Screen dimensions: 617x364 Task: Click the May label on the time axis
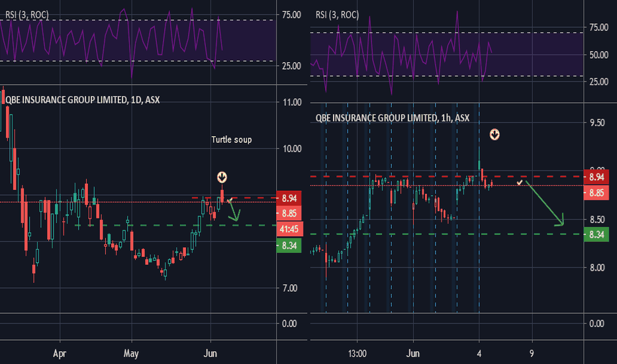coord(131,353)
